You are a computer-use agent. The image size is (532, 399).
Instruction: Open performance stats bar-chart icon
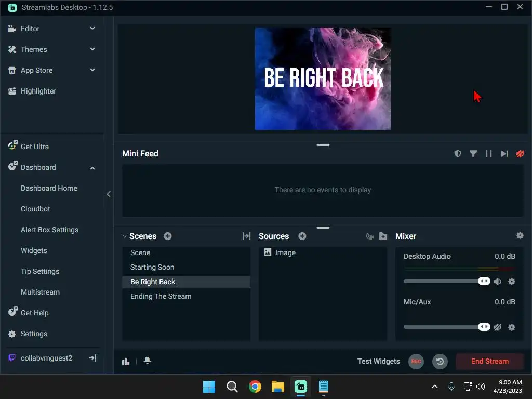coord(126,362)
